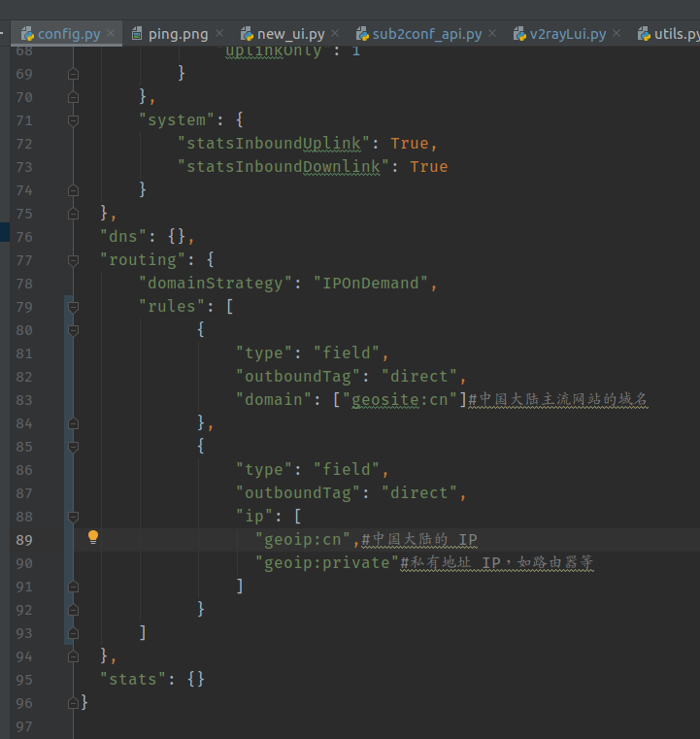The image size is (700, 739).
Task: Close the new_ui.py tab
Action: pyautogui.click(x=335, y=33)
